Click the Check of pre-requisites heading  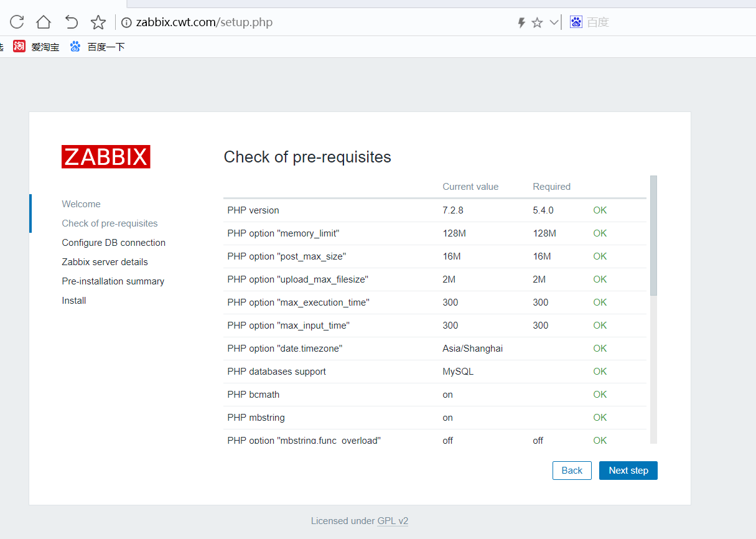tap(307, 157)
